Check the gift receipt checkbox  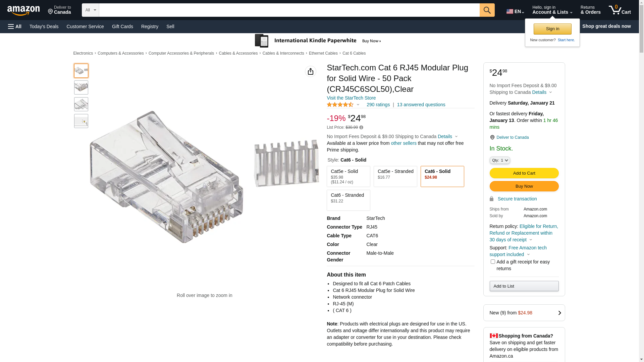click(x=492, y=262)
